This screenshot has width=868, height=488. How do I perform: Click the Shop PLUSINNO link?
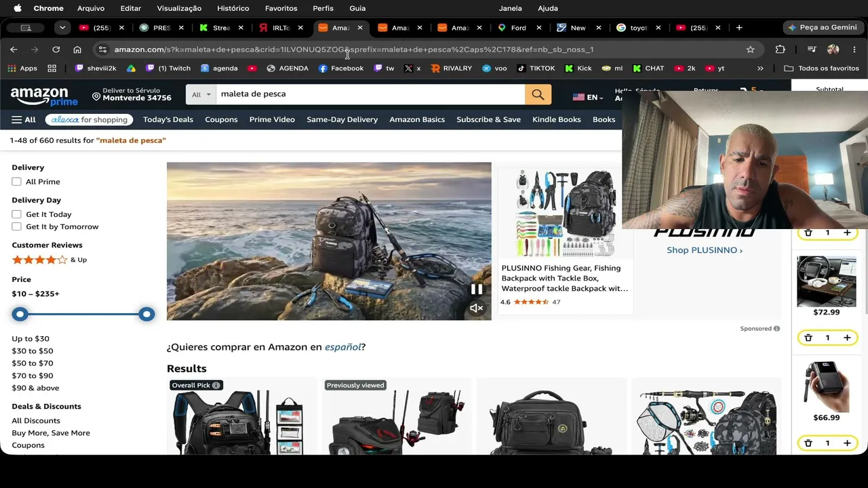(705, 250)
